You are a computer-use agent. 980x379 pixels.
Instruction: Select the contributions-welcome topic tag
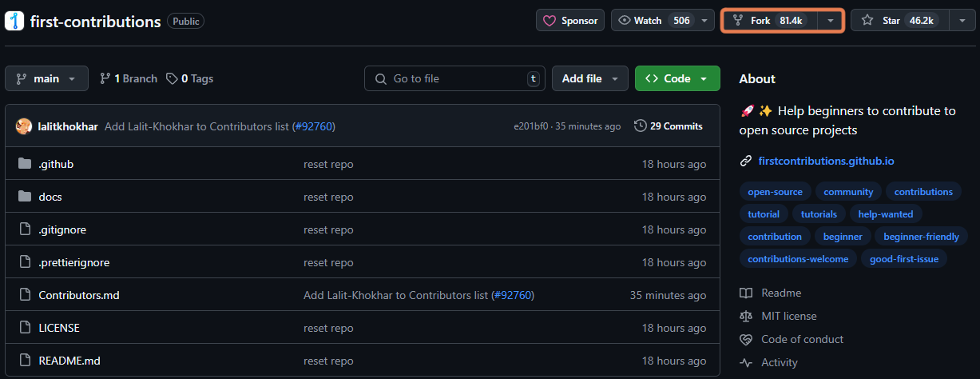(798, 259)
